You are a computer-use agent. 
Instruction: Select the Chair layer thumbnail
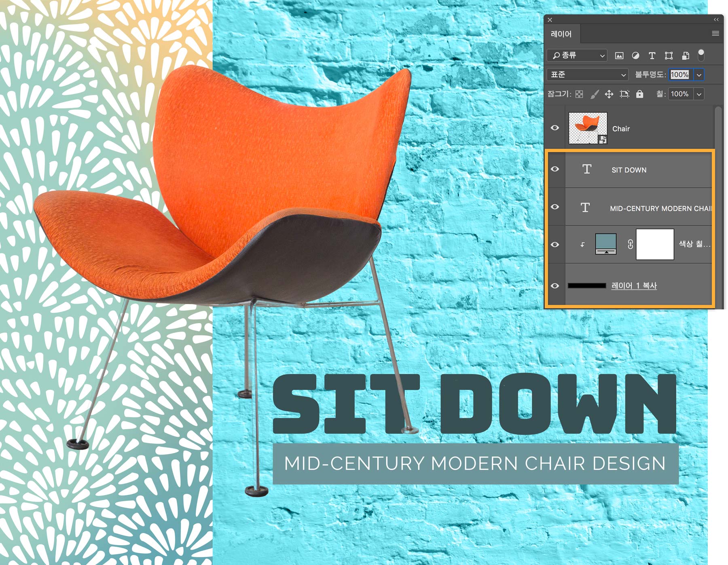pyautogui.click(x=588, y=128)
